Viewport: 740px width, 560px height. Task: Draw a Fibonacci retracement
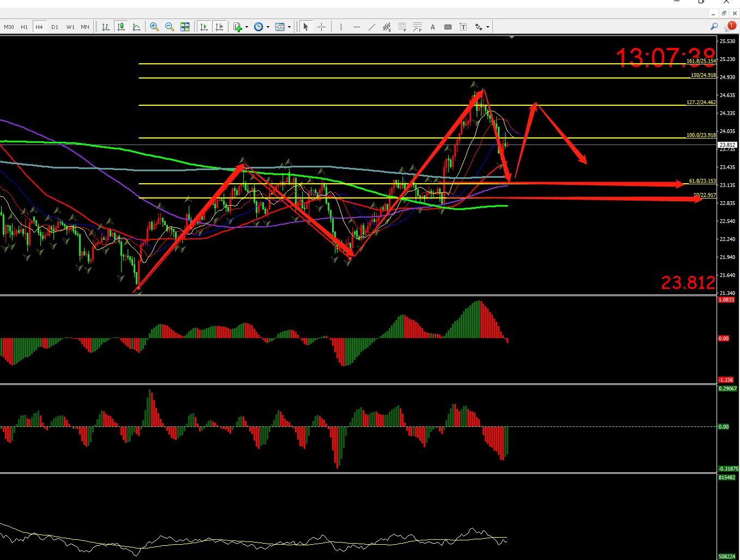[402, 27]
